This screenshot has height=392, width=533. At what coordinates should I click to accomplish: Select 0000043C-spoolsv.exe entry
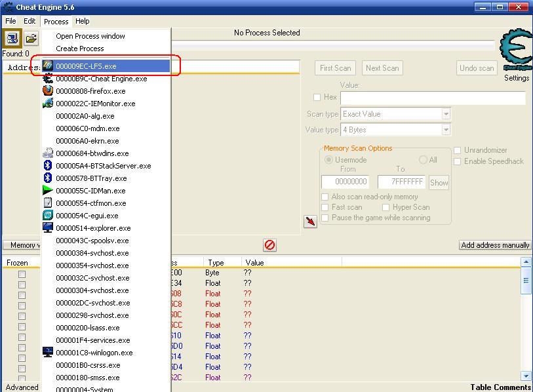point(106,241)
